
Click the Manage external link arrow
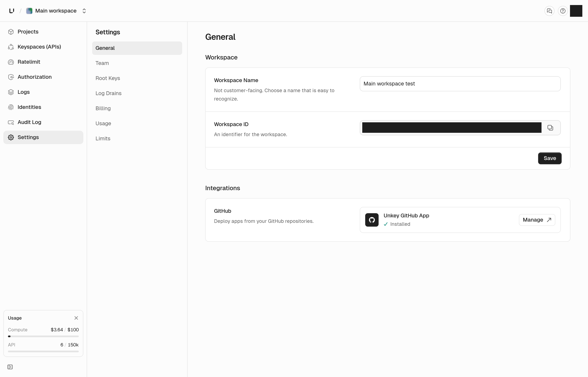pos(549,220)
